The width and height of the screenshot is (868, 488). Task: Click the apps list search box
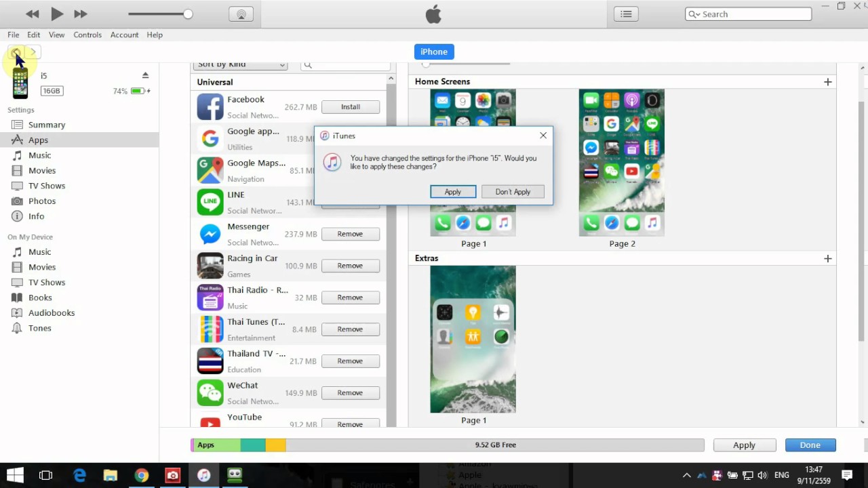(345, 64)
